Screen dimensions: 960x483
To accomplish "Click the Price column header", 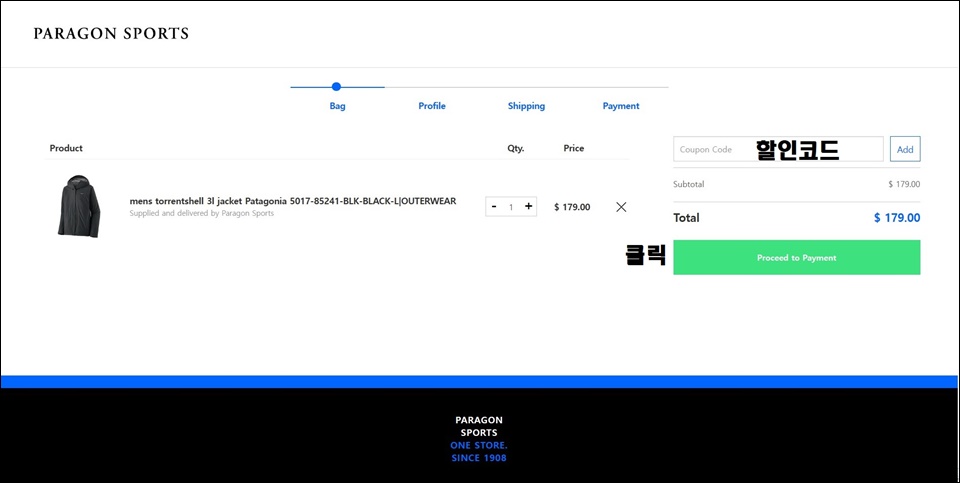I will 574,148.
